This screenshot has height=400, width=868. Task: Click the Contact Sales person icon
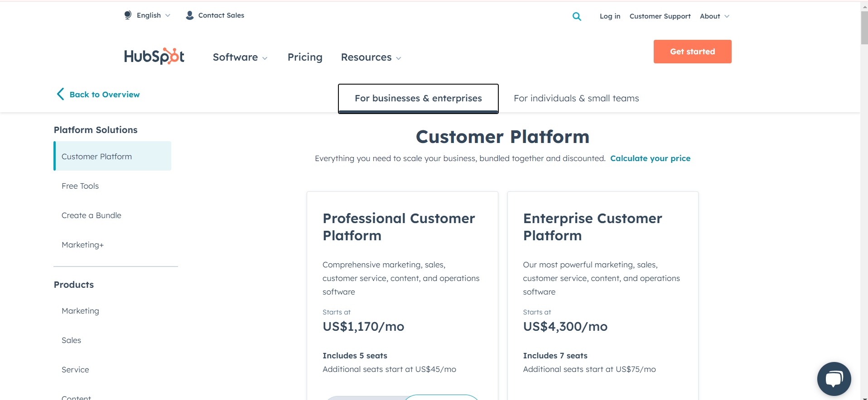pyautogui.click(x=190, y=15)
